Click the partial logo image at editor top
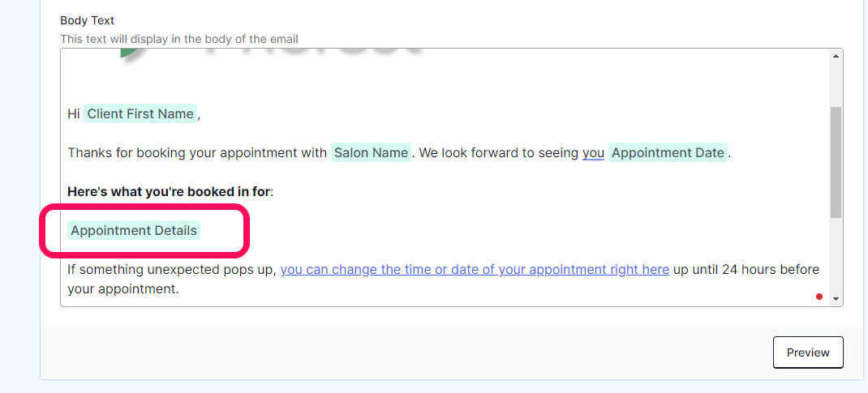 (271, 55)
